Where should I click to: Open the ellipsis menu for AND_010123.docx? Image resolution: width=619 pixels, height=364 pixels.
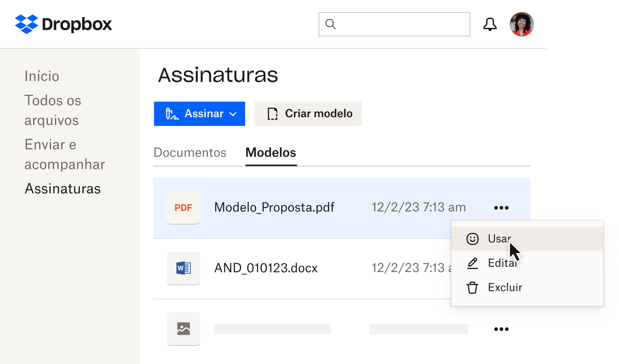pos(502,268)
